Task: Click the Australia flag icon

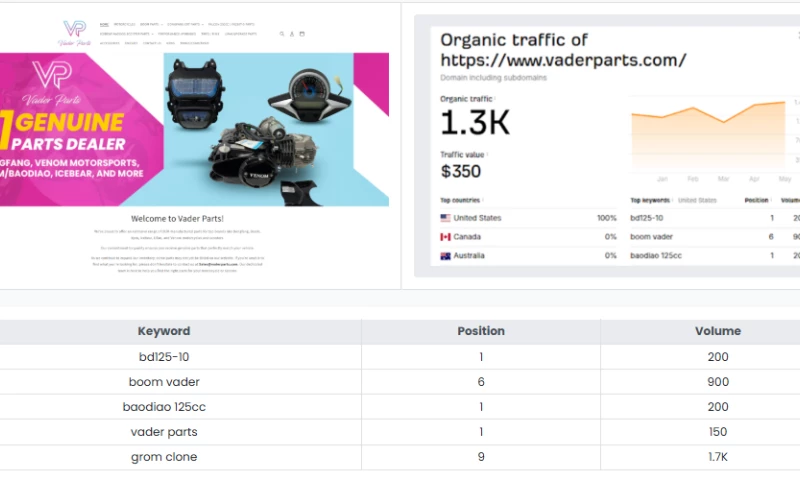Action: click(445, 256)
